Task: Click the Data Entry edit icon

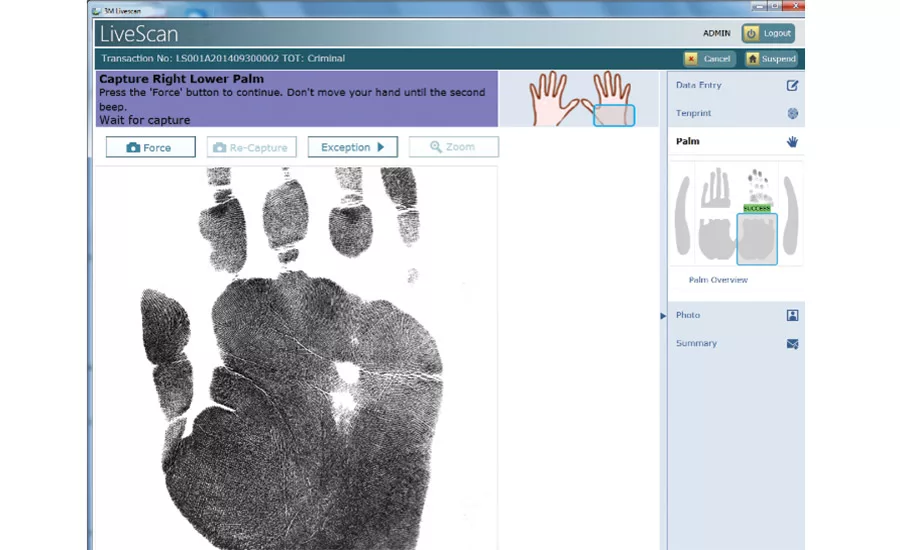Action: [792, 86]
